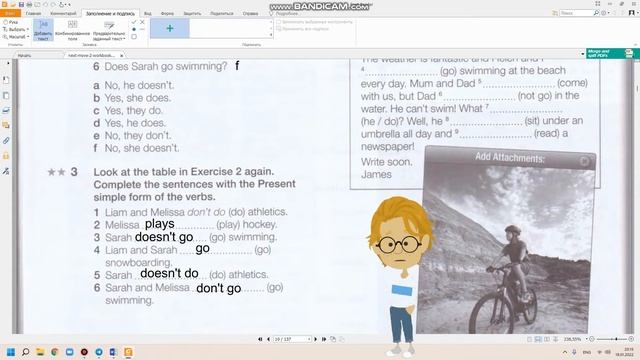Expand the signature gallery list
This screenshot has height=360, width=640.
(x=271, y=36)
